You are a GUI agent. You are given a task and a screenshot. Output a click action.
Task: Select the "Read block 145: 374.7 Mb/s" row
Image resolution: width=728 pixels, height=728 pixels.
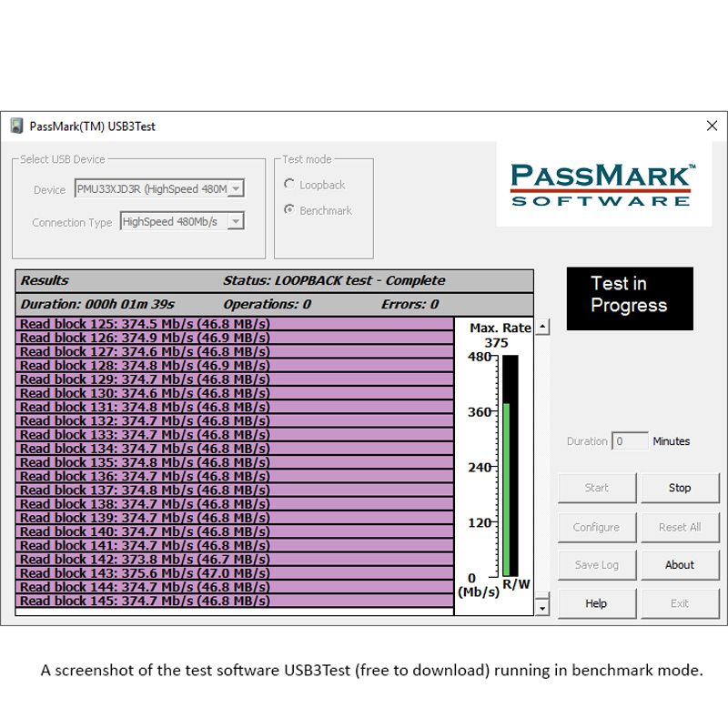[x=235, y=601]
